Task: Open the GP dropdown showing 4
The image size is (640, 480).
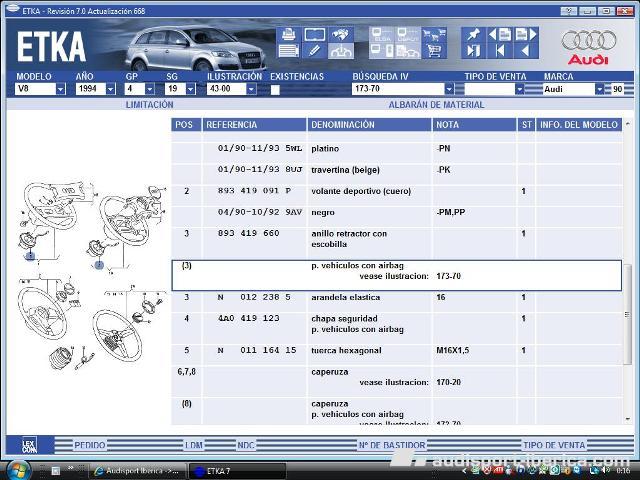Action: tap(150, 89)
